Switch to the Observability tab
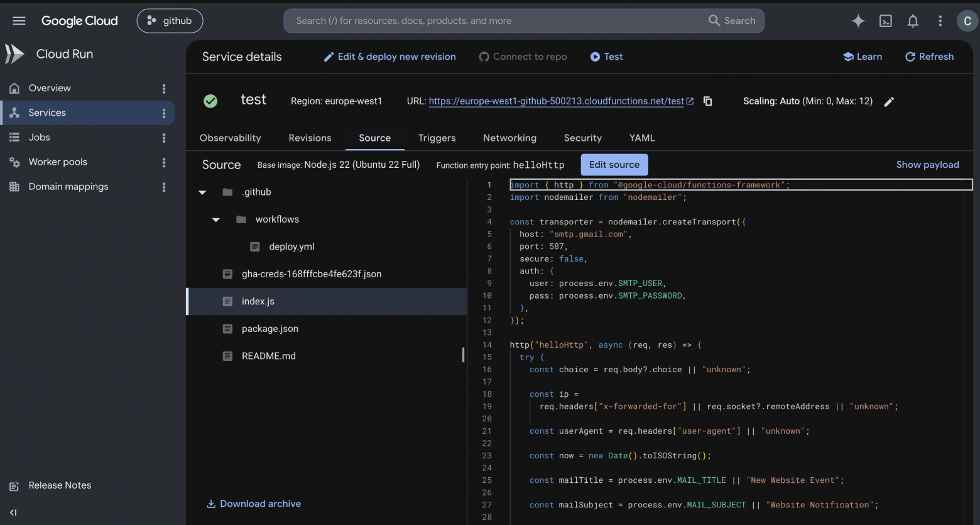Screen dimensions: 980x525 [230, 138]
